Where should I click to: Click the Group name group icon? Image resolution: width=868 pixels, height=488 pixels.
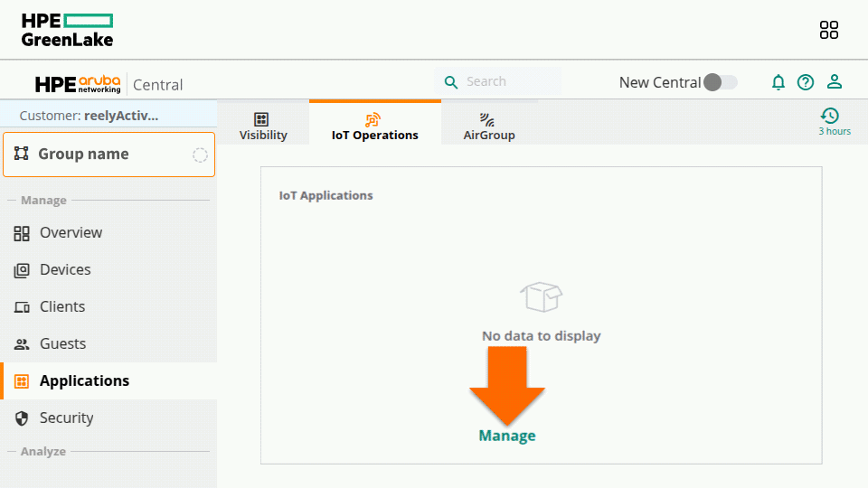coord(21,154)
